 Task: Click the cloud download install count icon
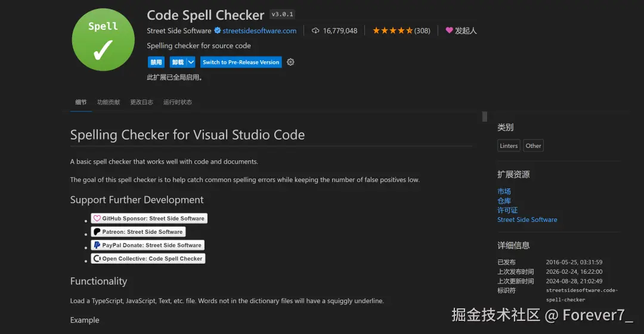tap(315, 31)
